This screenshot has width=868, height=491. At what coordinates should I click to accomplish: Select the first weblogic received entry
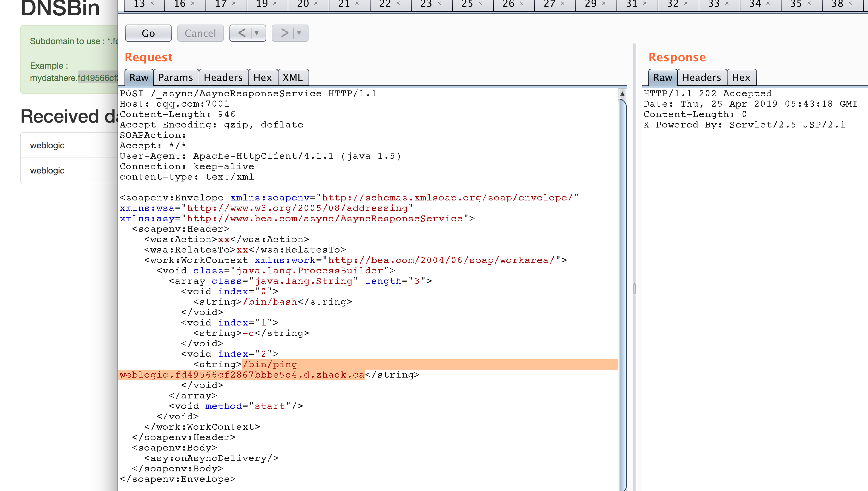coord(47,145)
